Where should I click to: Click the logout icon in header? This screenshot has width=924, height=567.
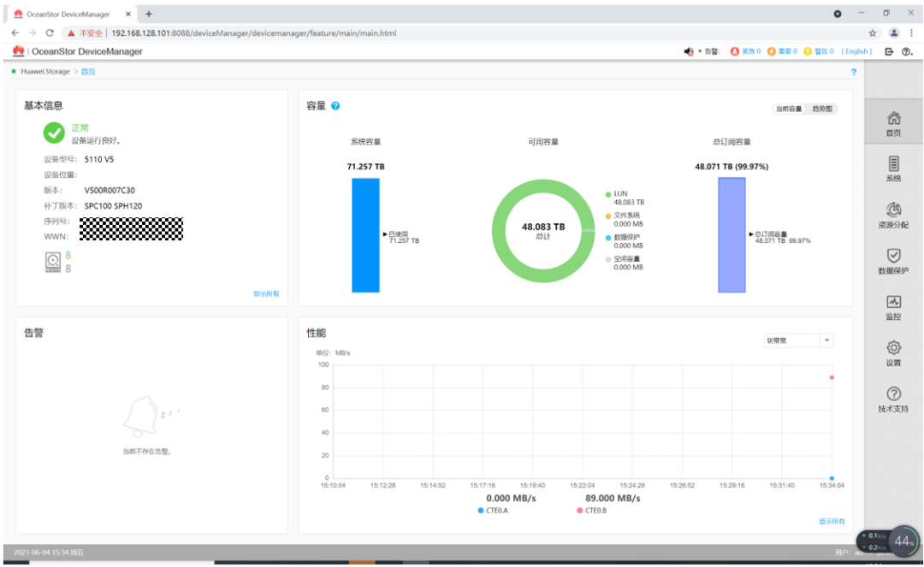889,52
